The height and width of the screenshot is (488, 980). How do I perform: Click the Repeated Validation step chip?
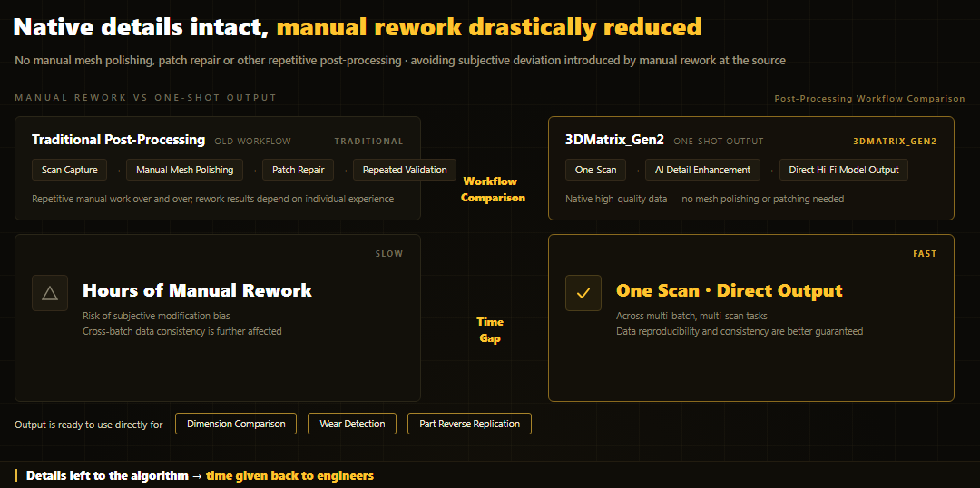pos(405,170)
